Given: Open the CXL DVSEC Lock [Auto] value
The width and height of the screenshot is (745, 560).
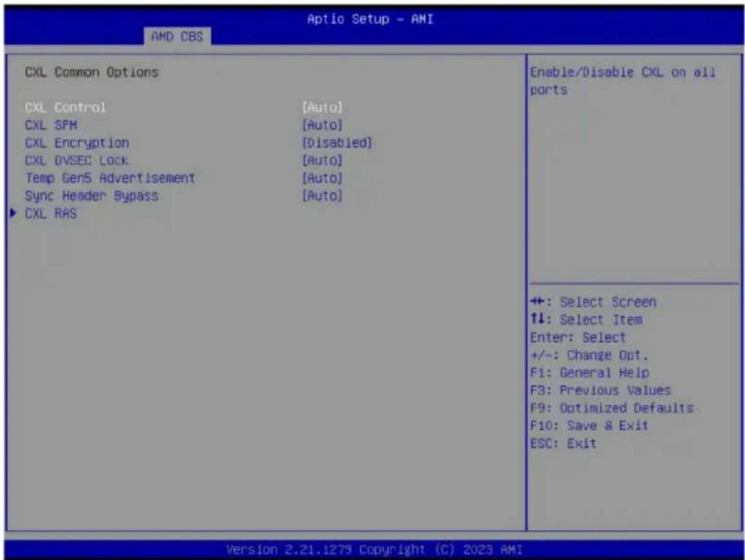Looking at the screenshot, I should pyautogui.click(x=322, y=161).
